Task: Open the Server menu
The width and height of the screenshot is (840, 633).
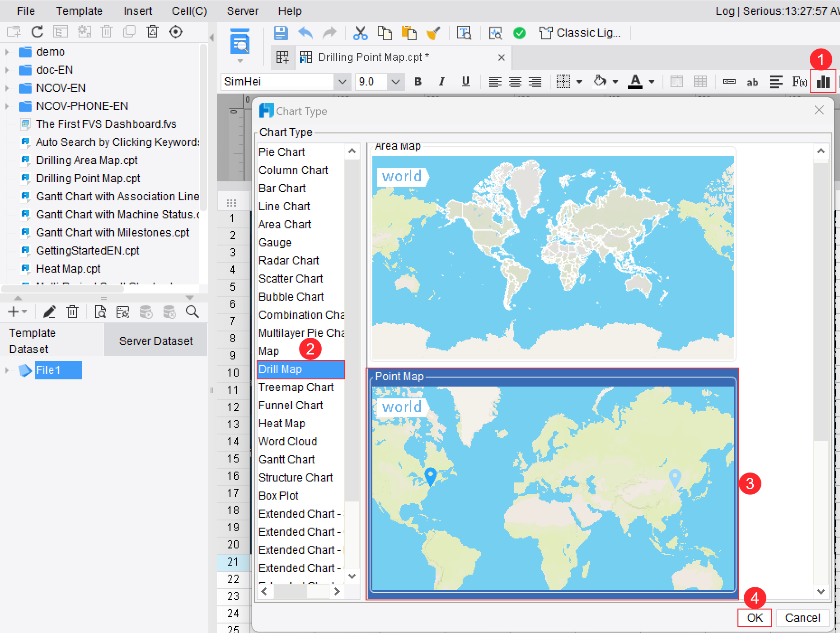Action: (x=243, y=11)
